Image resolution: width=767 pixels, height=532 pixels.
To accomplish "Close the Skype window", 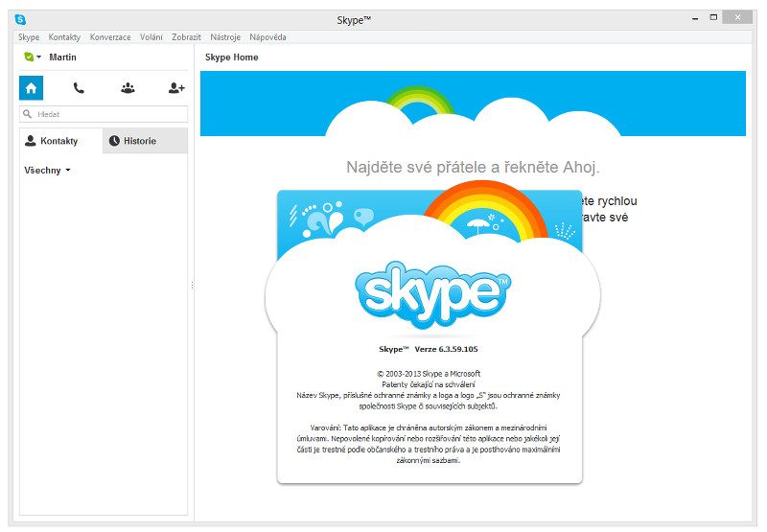I will [x=737, y=17].
